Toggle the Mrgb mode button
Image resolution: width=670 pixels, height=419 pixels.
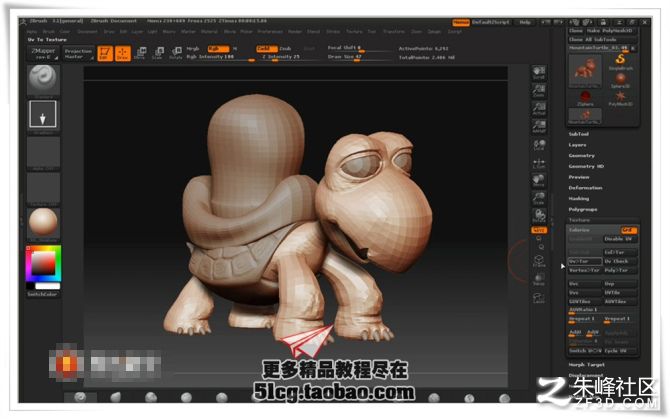(x=193, y=49)
